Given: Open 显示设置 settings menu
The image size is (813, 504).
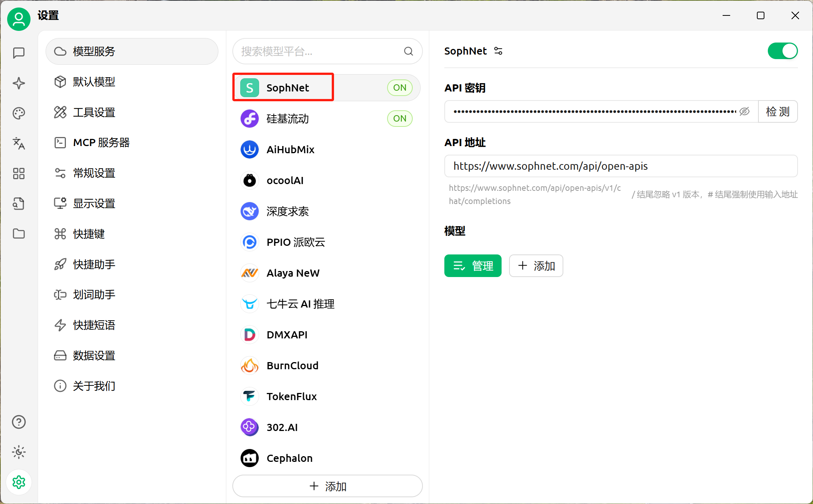Looking at the screenshot, I should coord(132,204).
